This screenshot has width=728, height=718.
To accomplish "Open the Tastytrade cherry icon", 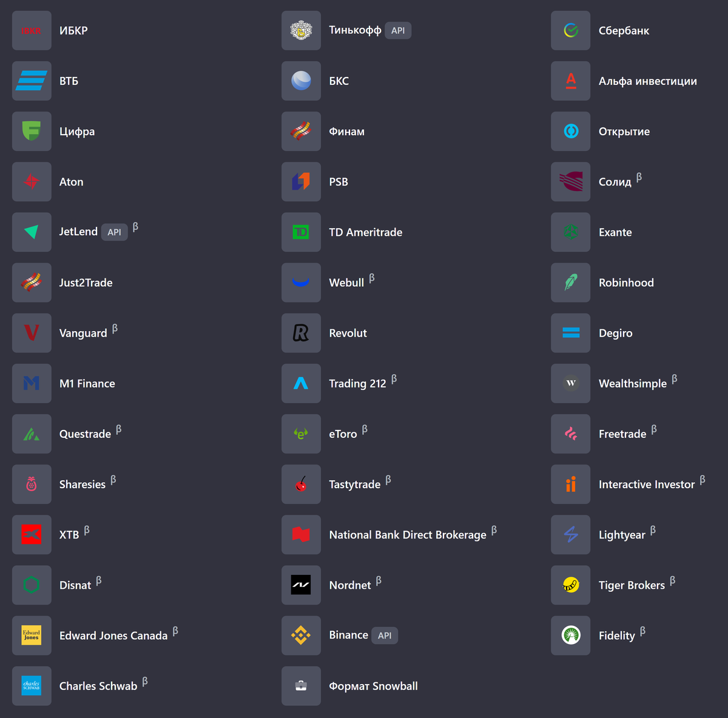I will [301, 483].
